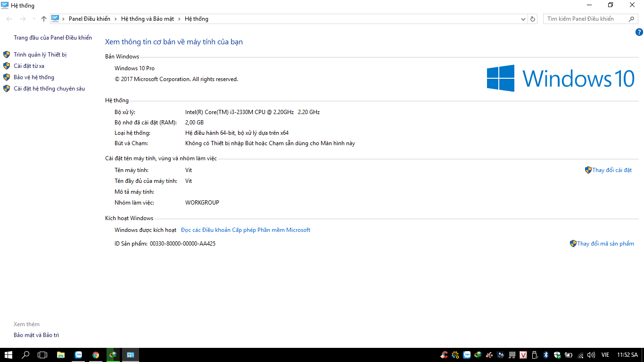Image resolution: width=644 pixels, height=362 pixels.
Task: Open Cài đặt hệ thống chuyên sâu
Action: point(49,89)
